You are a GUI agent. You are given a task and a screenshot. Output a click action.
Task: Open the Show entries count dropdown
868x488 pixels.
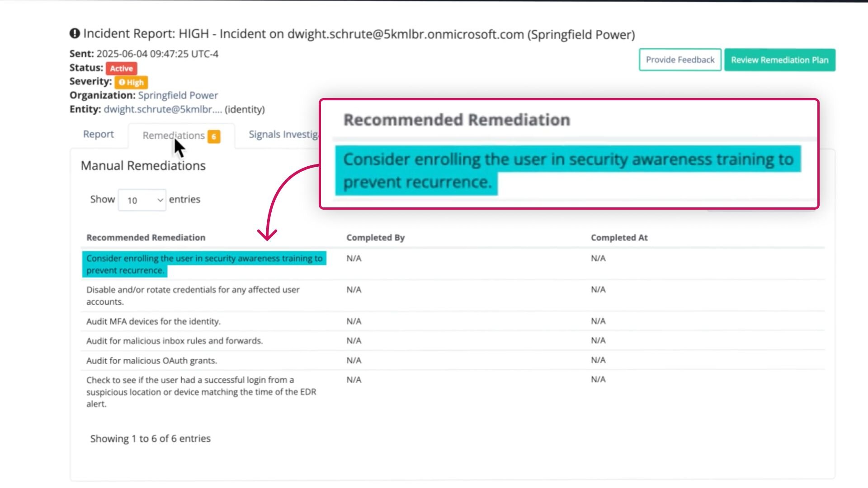(142, 200)
